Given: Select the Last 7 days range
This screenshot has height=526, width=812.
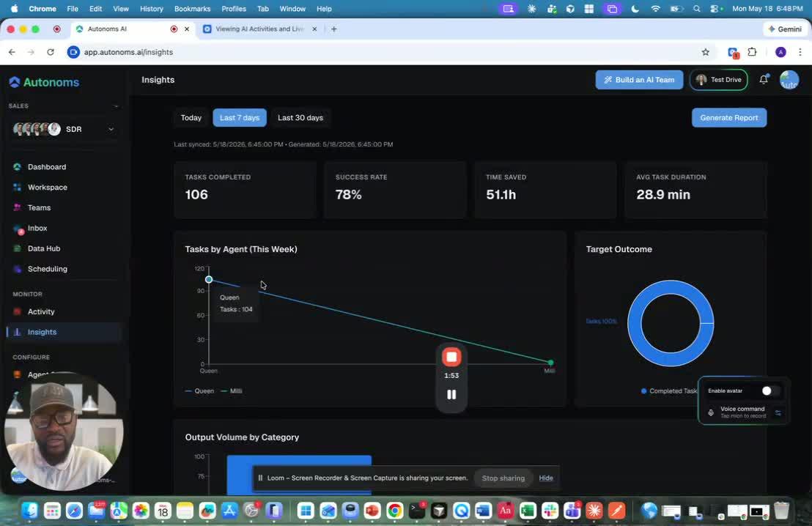Looking at the screenshot, I should click(x=239, y=117).
